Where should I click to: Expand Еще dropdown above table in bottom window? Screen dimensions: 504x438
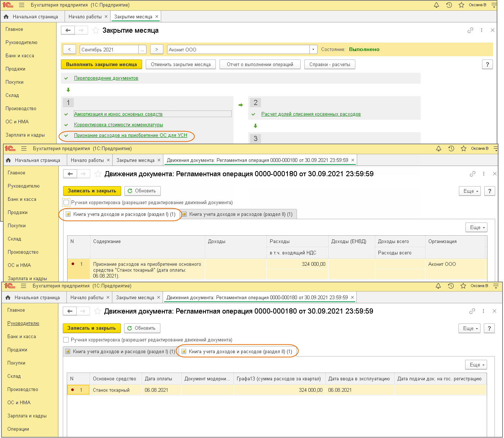(x=476, y=365)
